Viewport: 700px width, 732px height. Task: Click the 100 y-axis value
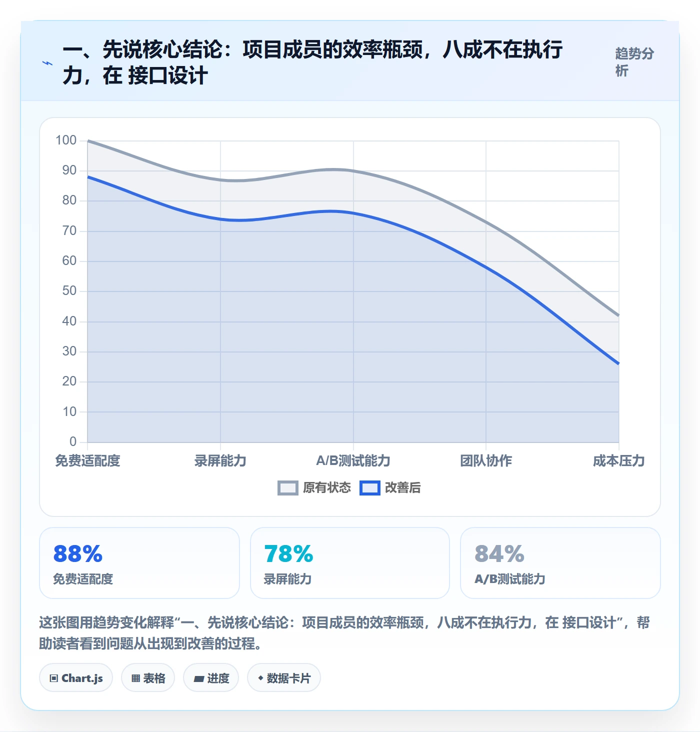pos(66,140)
